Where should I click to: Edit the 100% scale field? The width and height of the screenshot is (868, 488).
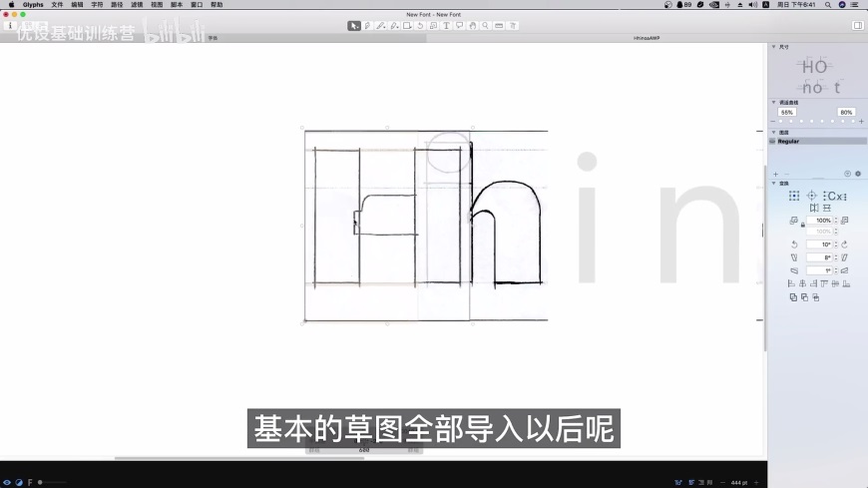click(x=820, y=221)
